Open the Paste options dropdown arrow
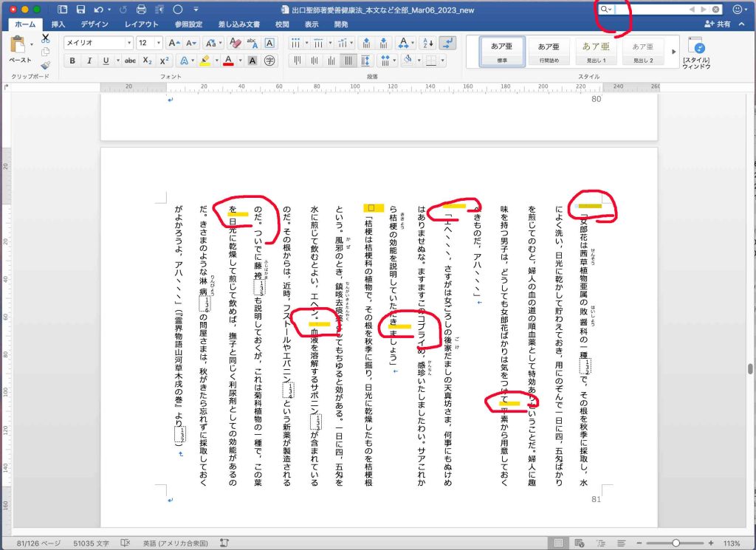This screenshot has height=550, width=756. click(32, 44)
